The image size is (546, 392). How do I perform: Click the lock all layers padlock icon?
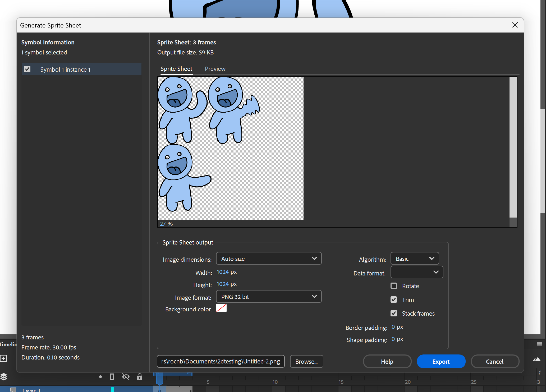point(140,377)
